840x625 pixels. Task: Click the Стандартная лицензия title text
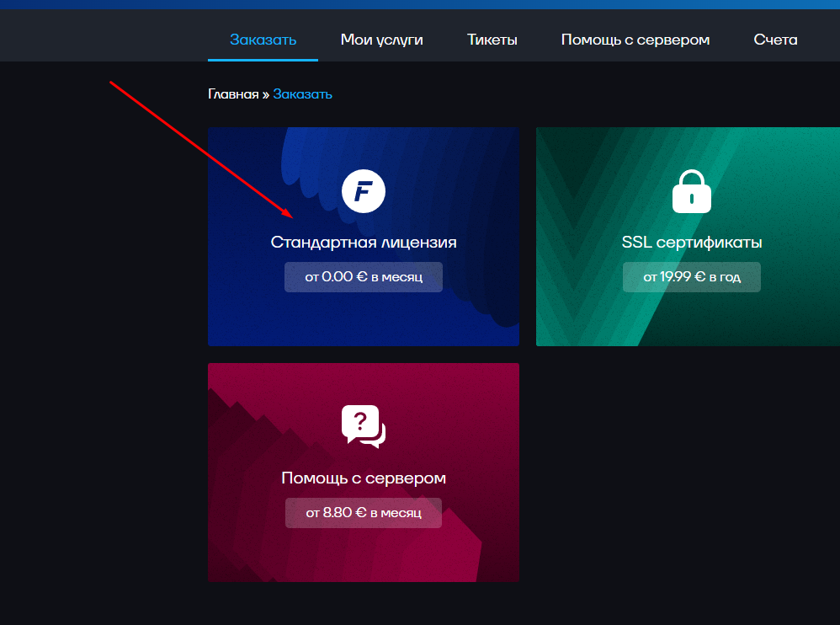tap(363, 242)
